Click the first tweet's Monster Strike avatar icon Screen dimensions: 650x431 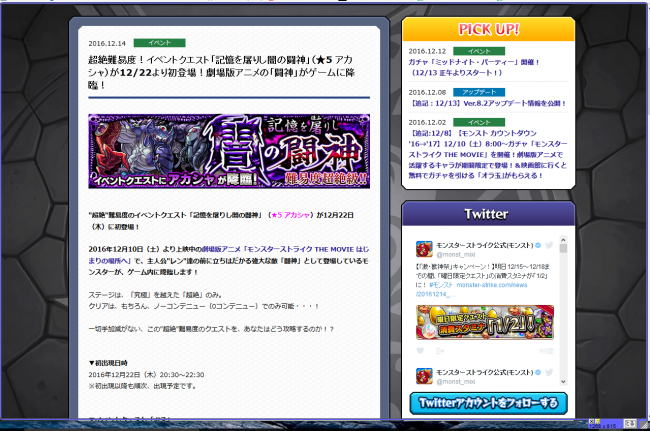pos(424,249)
